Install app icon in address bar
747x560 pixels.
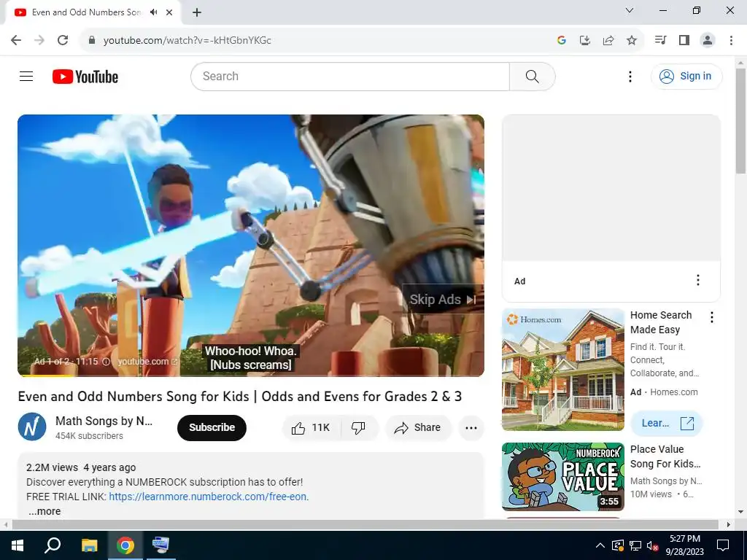[x=585, y=40]
